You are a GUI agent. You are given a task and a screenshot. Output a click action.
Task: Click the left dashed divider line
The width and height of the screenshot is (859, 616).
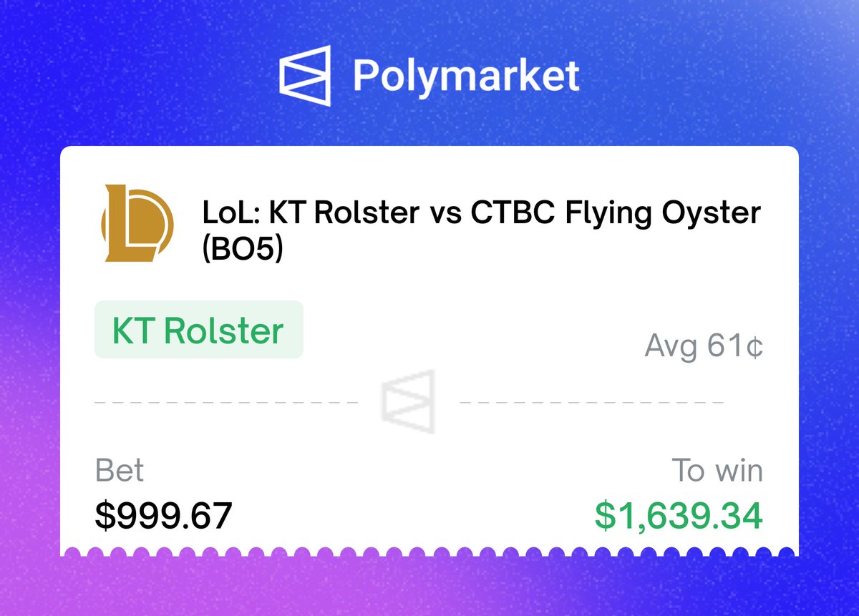pyautogui.click(x=225, y=403)
